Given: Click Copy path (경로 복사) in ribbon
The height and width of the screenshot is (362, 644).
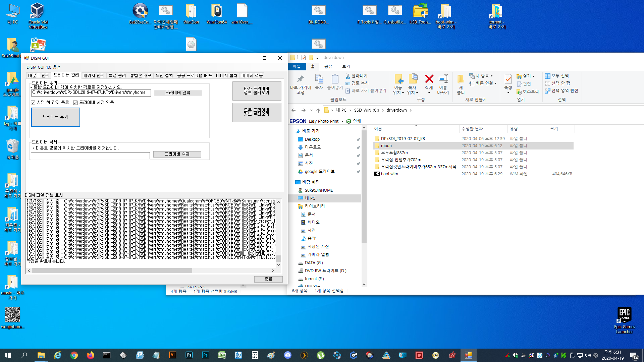Looking at the screenshot, I should click(357, 83).
